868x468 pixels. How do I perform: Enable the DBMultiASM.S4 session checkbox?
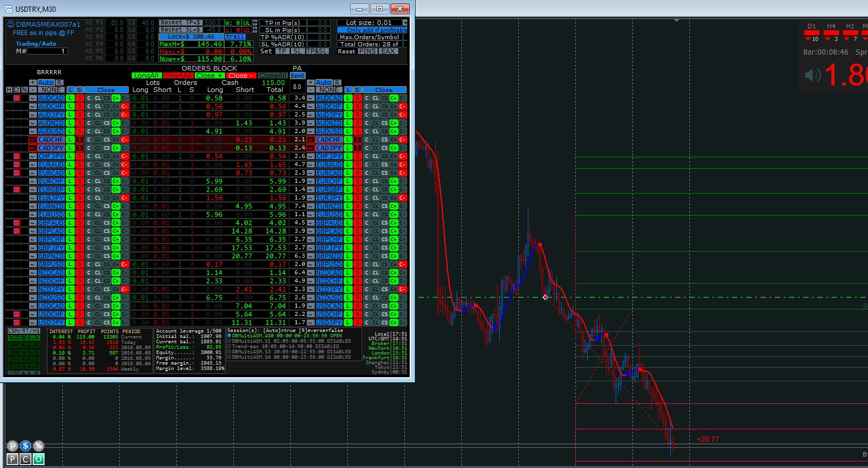[x=229, y=357]
